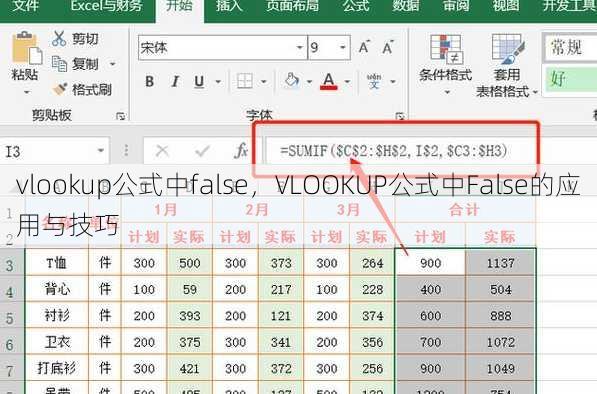This screenshot has height=394, width=597.
Task: Open the font (字体) dialog launcher
Action: (x=400, y=116)
